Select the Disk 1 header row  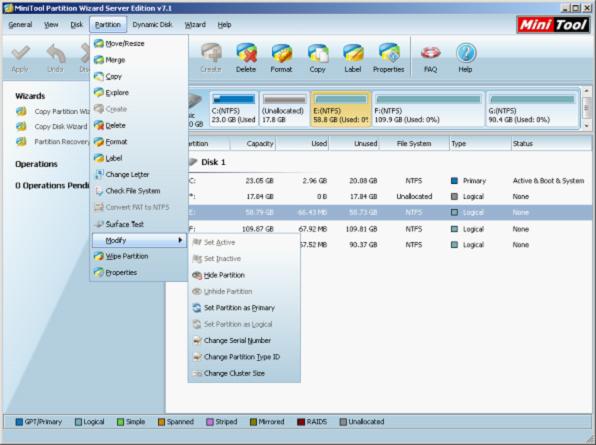[390, 162]
